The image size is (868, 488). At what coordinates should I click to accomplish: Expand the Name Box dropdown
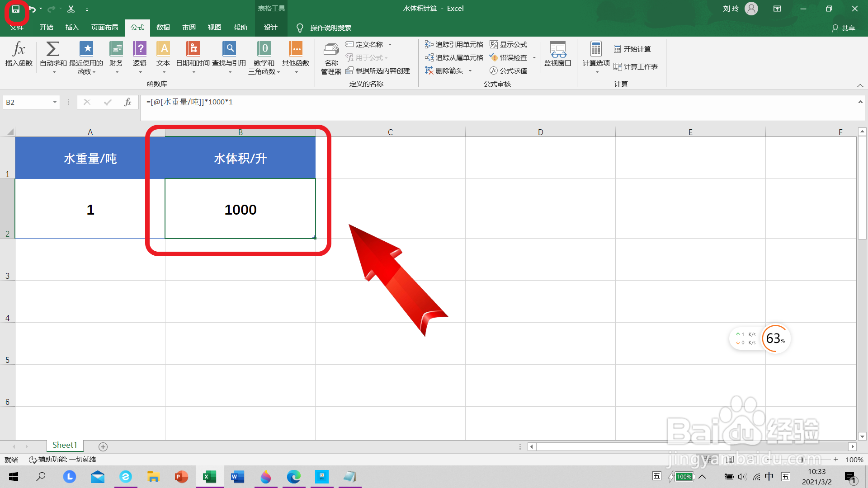55,103
